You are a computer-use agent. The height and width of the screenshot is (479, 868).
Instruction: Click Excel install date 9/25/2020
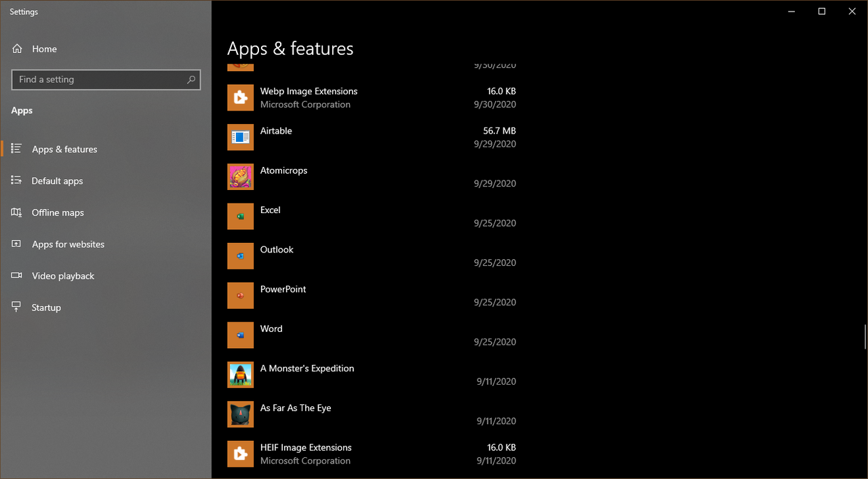495,223
